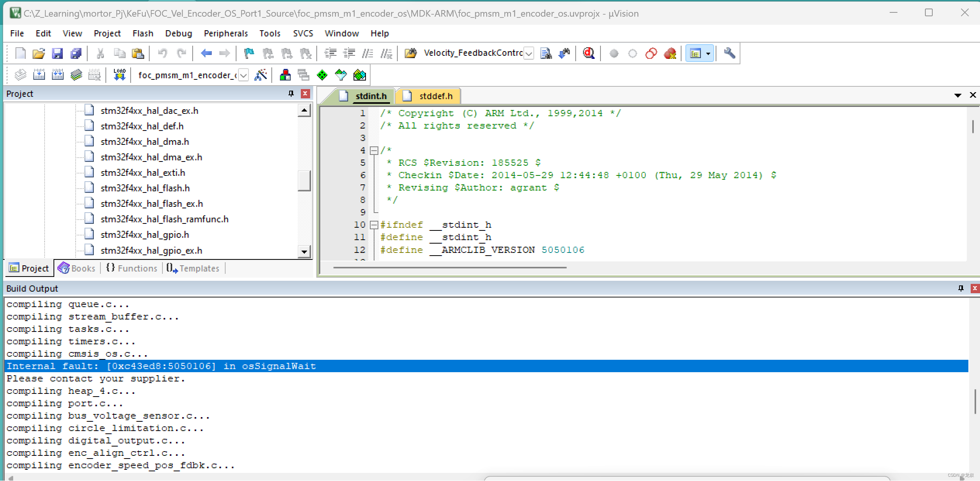Open the Peripherals menu
This screenshot has height=481, width=980.
coord(226,33)
